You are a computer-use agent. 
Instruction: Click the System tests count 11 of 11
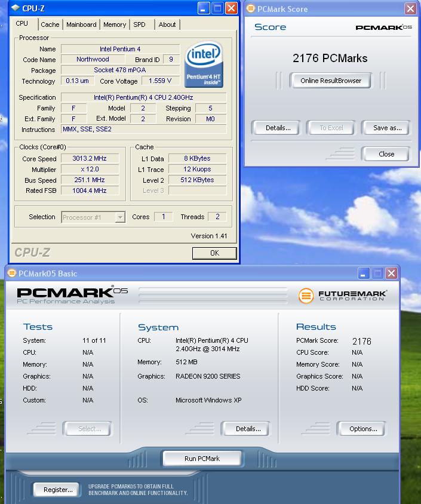[94, 340]
